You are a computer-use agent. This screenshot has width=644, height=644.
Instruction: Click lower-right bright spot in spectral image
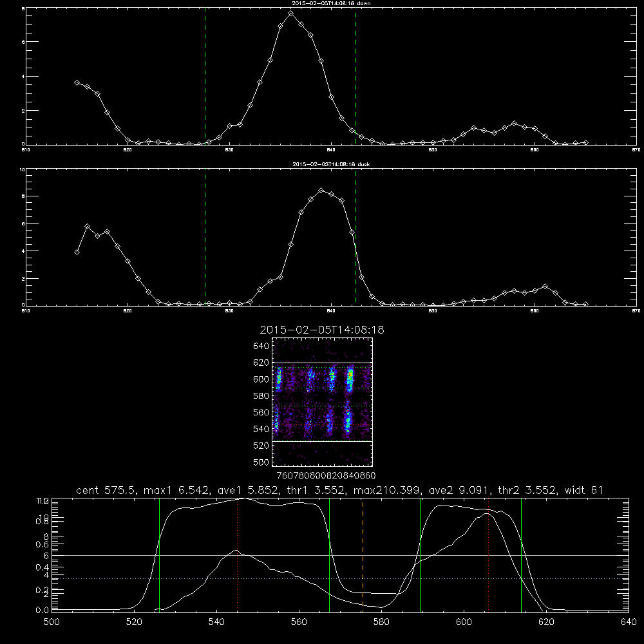pos(348,421)
